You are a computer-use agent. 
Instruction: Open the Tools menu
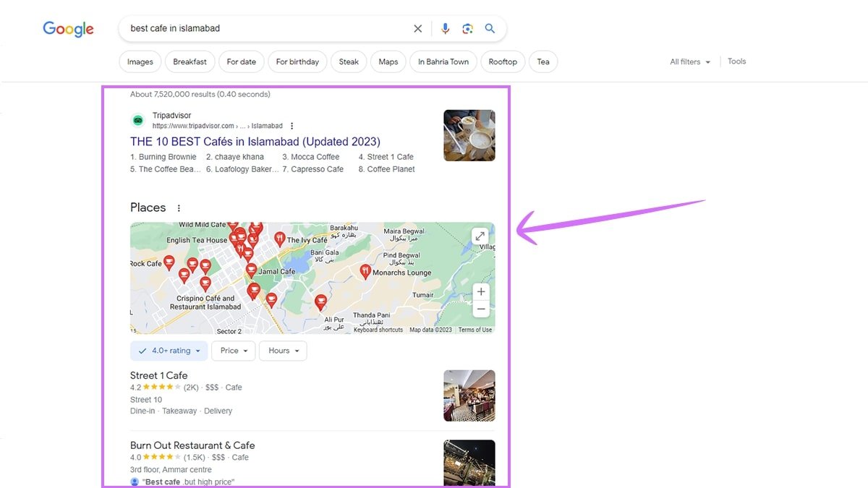[736, 61]
